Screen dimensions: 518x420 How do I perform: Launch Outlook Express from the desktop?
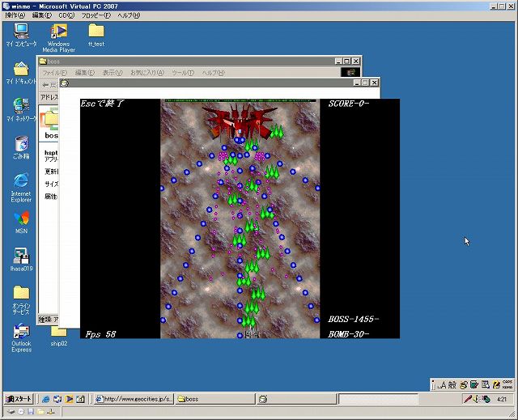pyautogui.click(x=22, y=338)
